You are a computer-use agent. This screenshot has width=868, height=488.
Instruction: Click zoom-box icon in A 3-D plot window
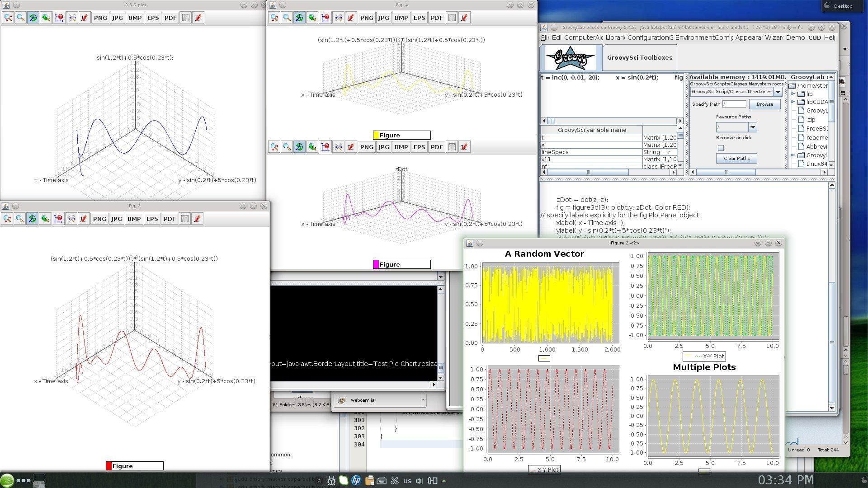(x=8, y=18)
